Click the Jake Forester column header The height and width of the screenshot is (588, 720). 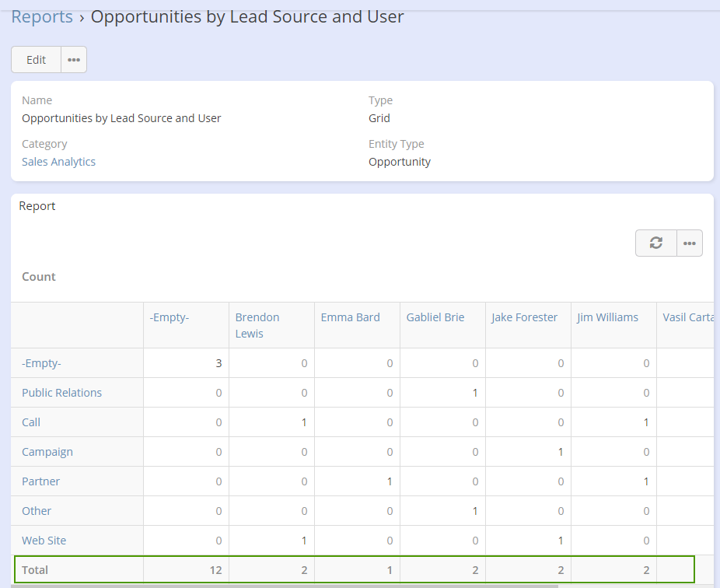(x=524, y=317)
